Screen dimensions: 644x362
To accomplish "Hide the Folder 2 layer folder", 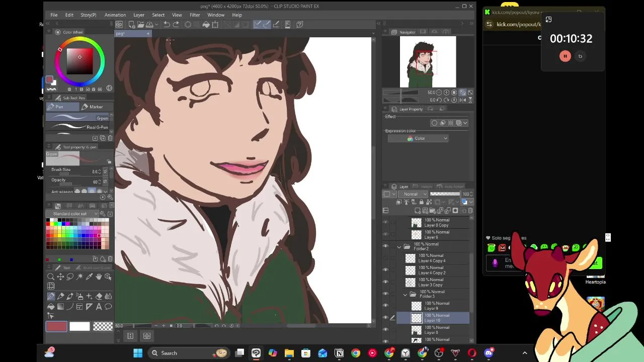I will (385, 246).
